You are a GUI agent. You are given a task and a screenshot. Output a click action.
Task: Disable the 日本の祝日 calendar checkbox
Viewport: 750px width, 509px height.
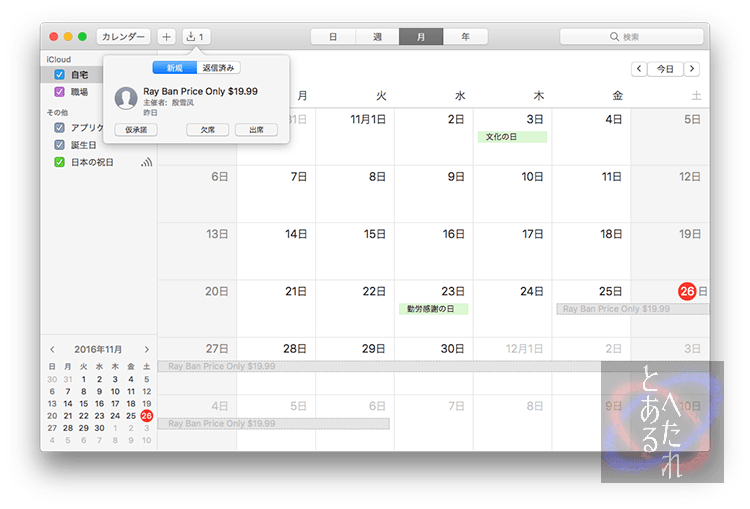coord(60,162)
